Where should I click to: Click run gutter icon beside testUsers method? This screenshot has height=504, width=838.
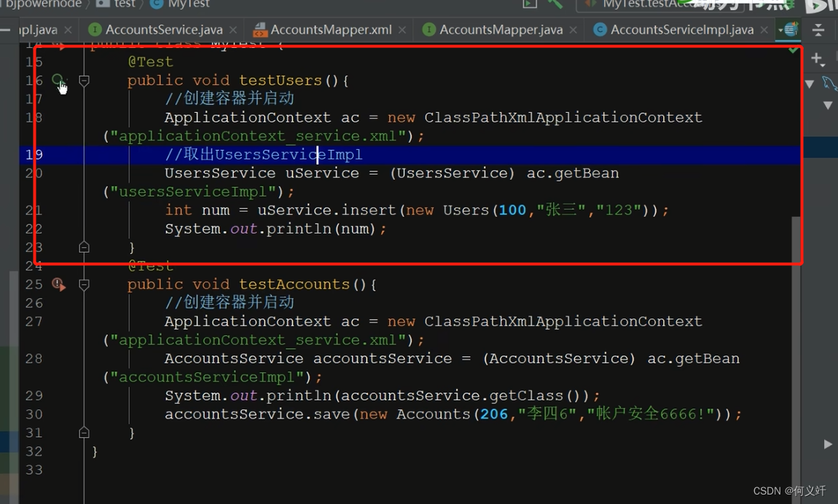(58, 80)
